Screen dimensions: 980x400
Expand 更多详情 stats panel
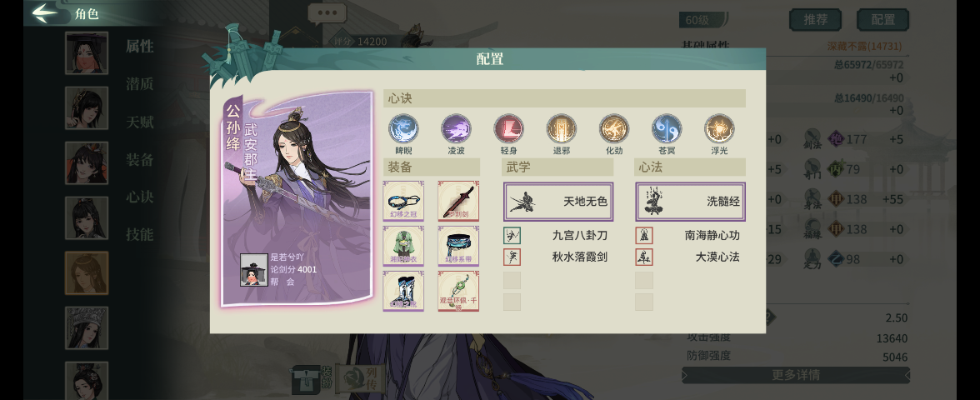coord(796,375)
